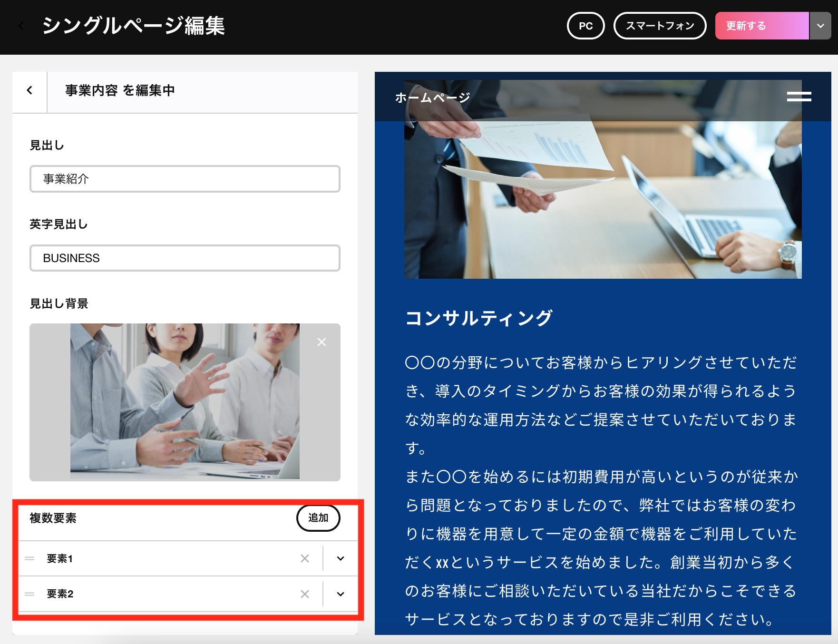Grab the drag handle of 要素1

coord(29,558)
